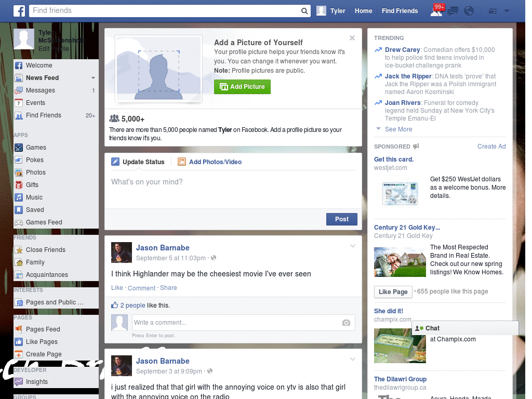This screenshot has width=532, height=399.
Task: Click the blue Post button
Action: pos(342,219)
